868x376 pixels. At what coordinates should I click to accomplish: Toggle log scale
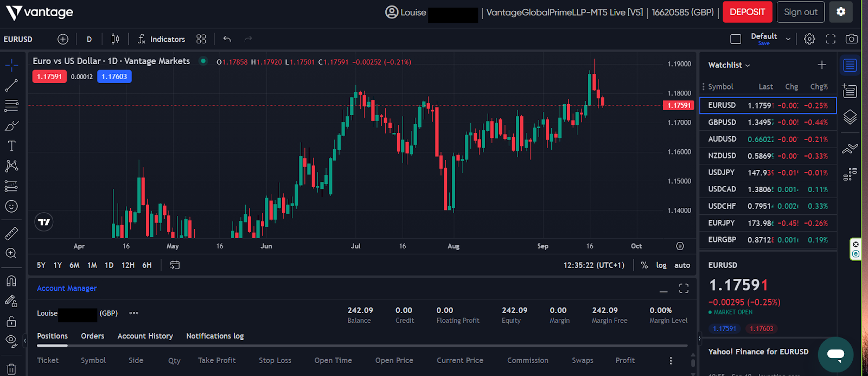point(661,265)
